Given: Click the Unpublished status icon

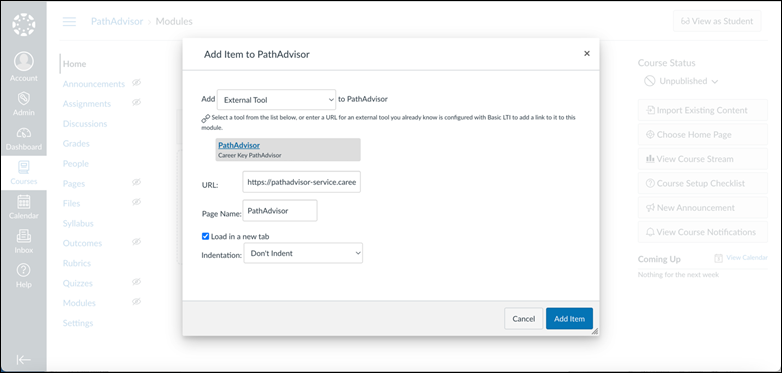Looking at the screenshot, I should 649,81.
